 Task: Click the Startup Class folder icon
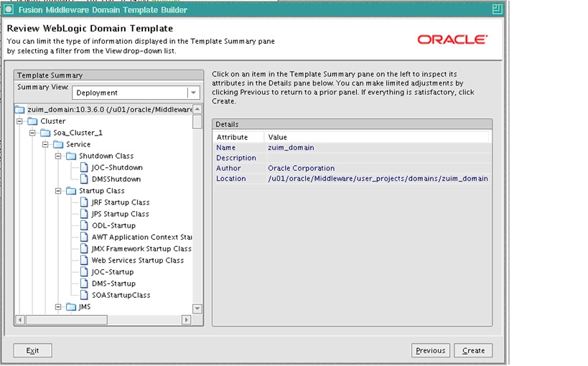tap(71, 191)
